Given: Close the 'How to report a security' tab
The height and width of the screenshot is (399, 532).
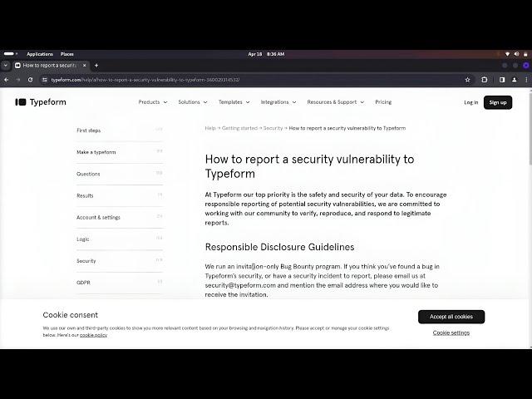Looking at the screenshot, I should [x=85, y=65].
